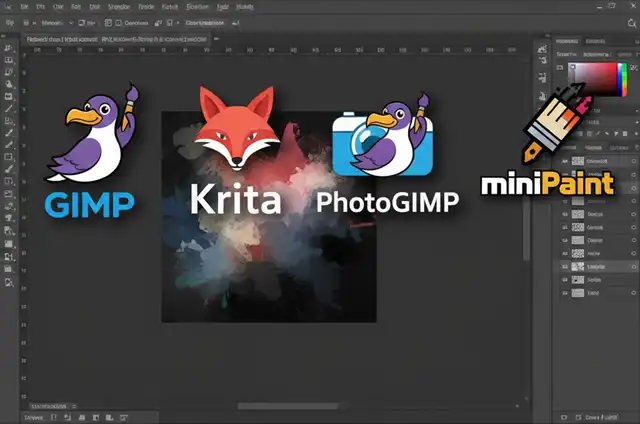Open the dropdown arrow below the color picker panel
The image size is (640, 424).
[x=637, y=111]
